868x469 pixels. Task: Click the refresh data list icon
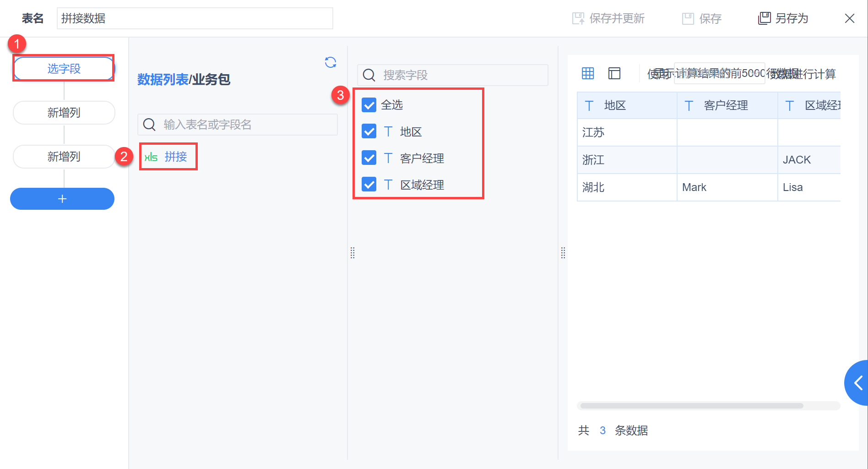(x=330, y=62)
